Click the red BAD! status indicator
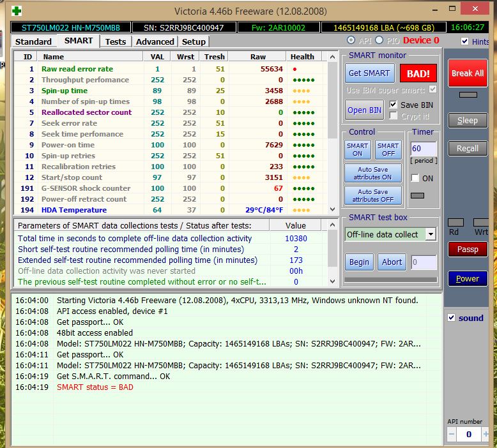Screen dimensions: 497x448 pos(418,73)
